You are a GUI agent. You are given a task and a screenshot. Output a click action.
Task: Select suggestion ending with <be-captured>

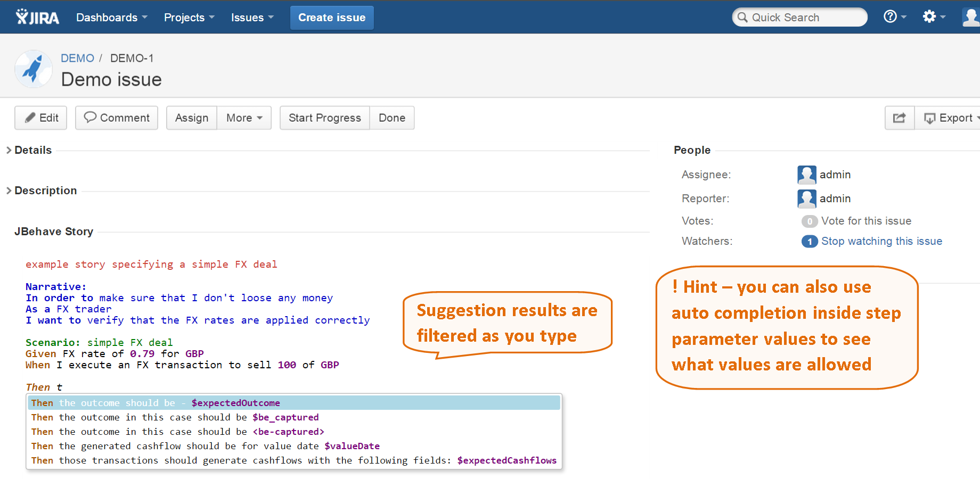294,432
